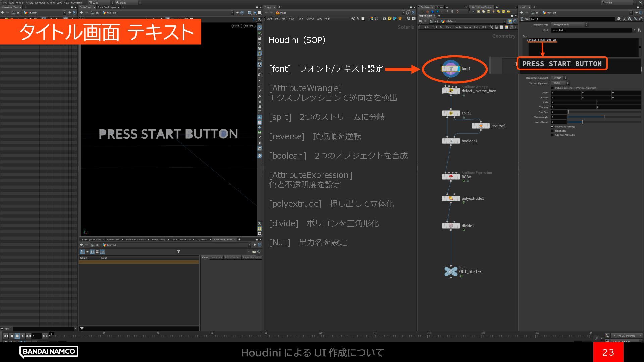Open the font file chooser icon
Screen dimensions: 644x362
click(x=639, y=30)
